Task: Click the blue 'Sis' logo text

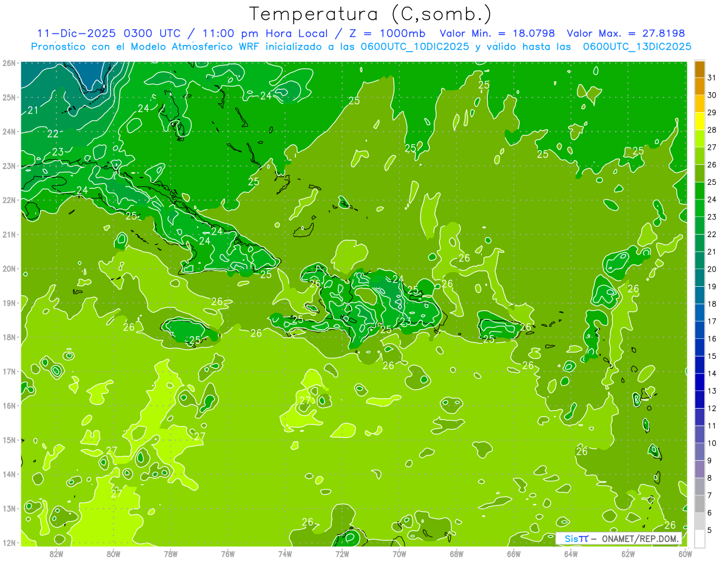Action: point(571,538)
